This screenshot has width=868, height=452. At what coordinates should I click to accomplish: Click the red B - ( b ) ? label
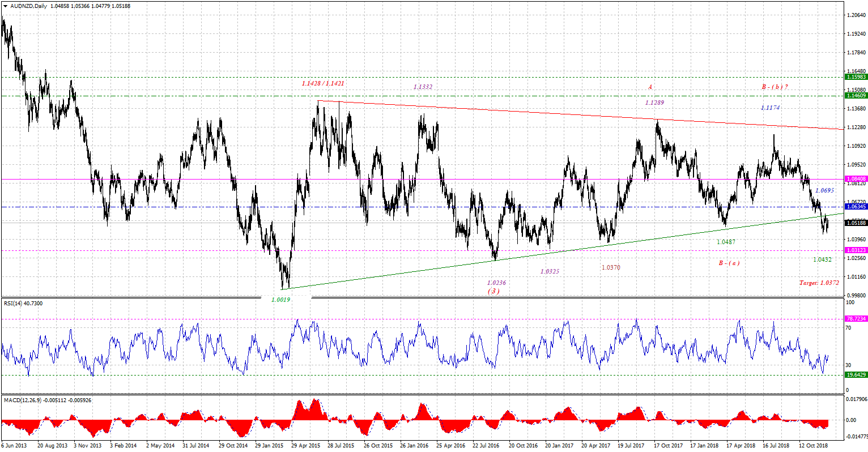[775, 87]
